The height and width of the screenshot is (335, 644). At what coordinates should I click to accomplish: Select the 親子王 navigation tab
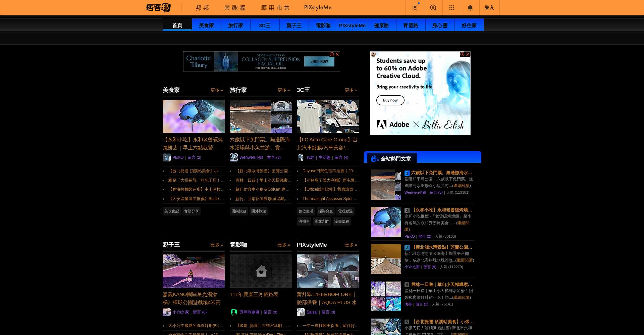click(x=294, y=25)
